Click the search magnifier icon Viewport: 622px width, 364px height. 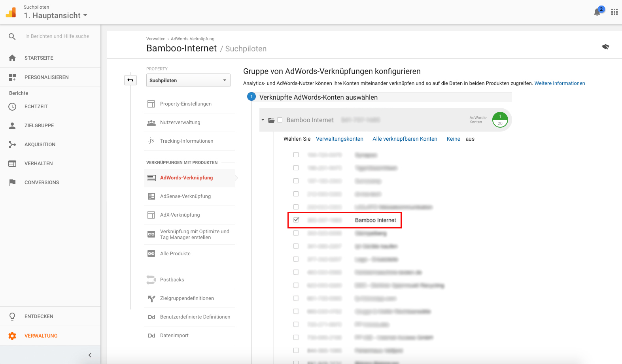point(12,36)
